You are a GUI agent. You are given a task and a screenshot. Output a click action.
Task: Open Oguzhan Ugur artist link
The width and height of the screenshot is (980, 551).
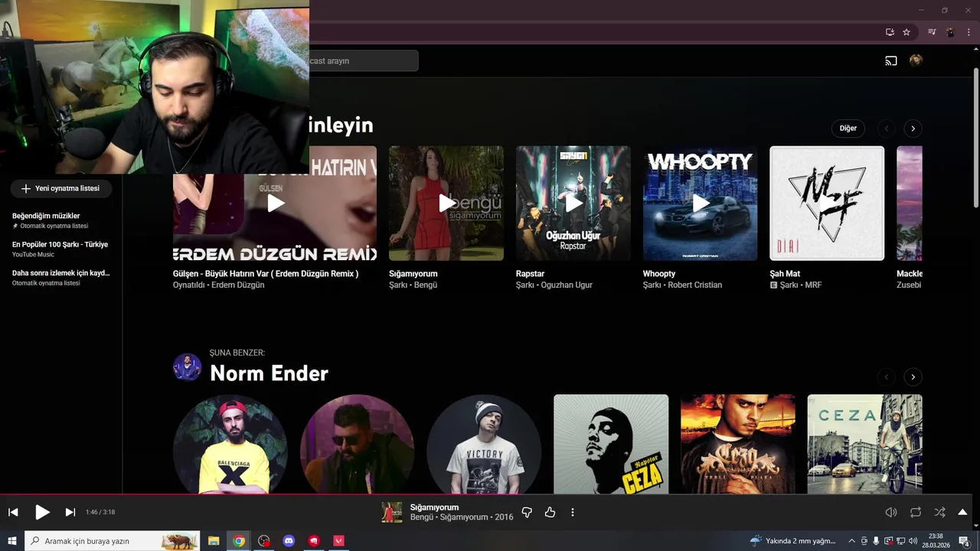(567, 285)
